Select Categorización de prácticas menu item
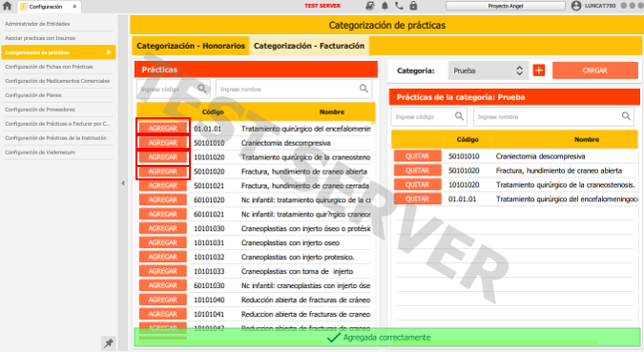The image size is (644, 352). click(58, 52)
